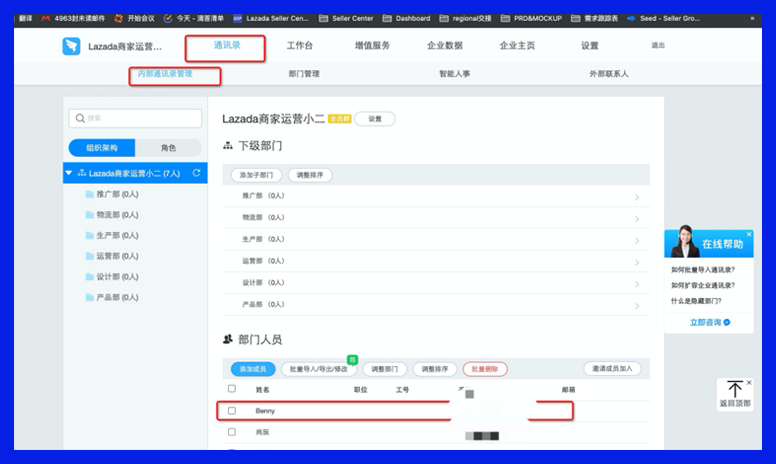Click the 添加子部门 button
Image resolution: width=776 pixels, height=464 pixels.
point(256,175)
